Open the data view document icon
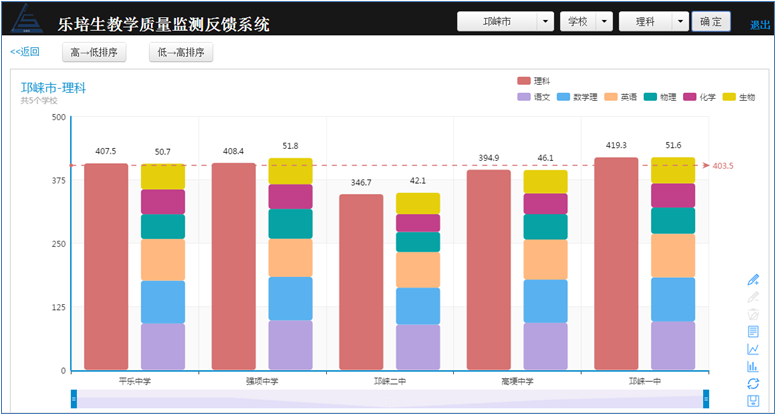Viewport: 775px width, 415px height. pyautogui.click(x=753, y=332)
